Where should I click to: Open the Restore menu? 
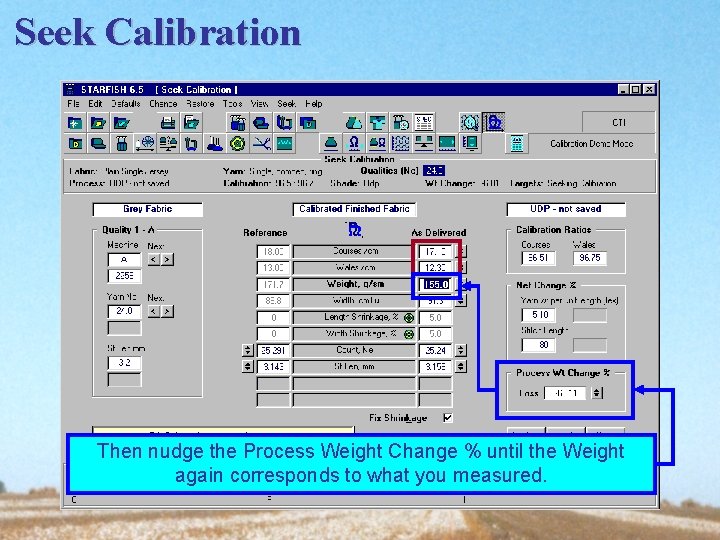pyautogui.click(x=200, y=104)
